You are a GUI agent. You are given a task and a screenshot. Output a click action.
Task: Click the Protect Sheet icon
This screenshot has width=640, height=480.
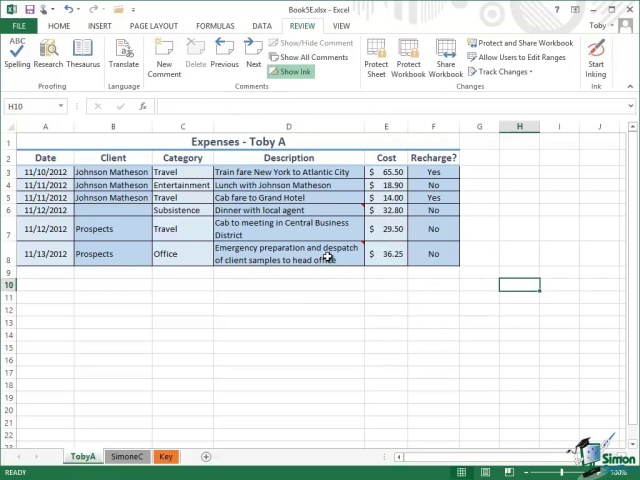[x=376, y=57]
